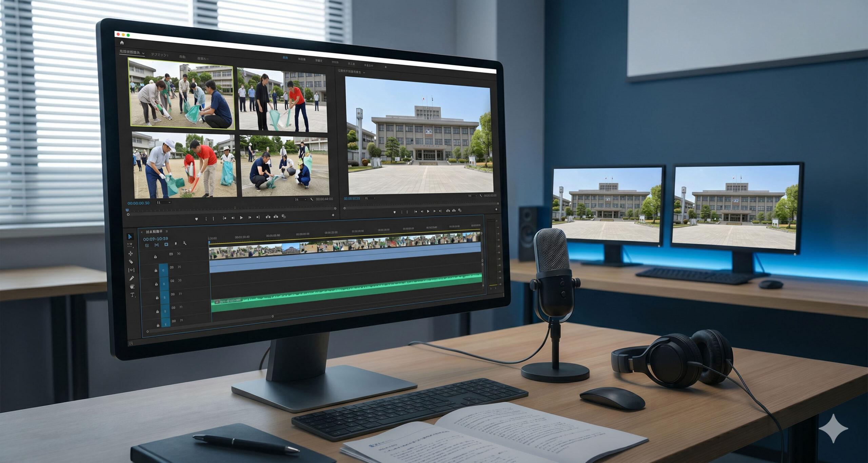Select the Razor tool

tap(131, 261)
